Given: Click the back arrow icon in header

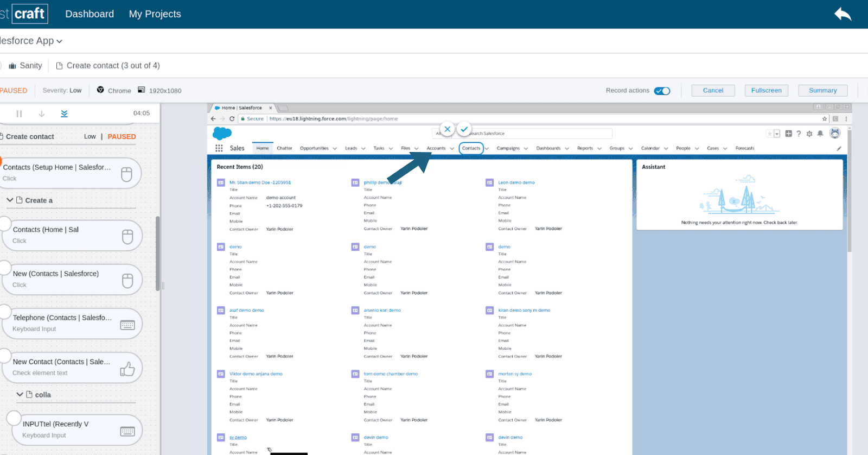Looking at the screenshot, I should point(843,14).
